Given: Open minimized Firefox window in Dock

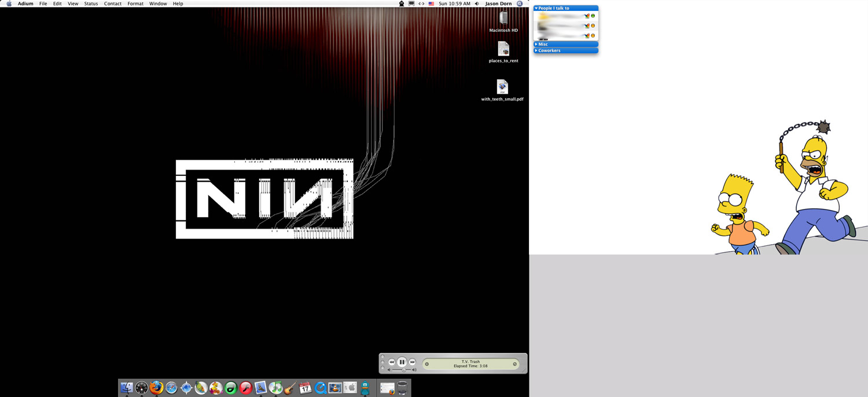Looking at the screenshot, I should pyautogui.click(x=387, y=388).
